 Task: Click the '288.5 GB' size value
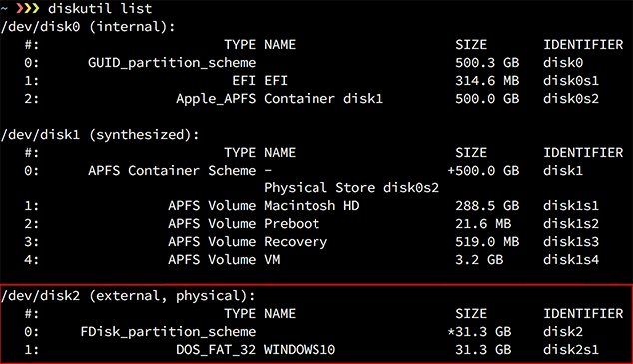487,206
